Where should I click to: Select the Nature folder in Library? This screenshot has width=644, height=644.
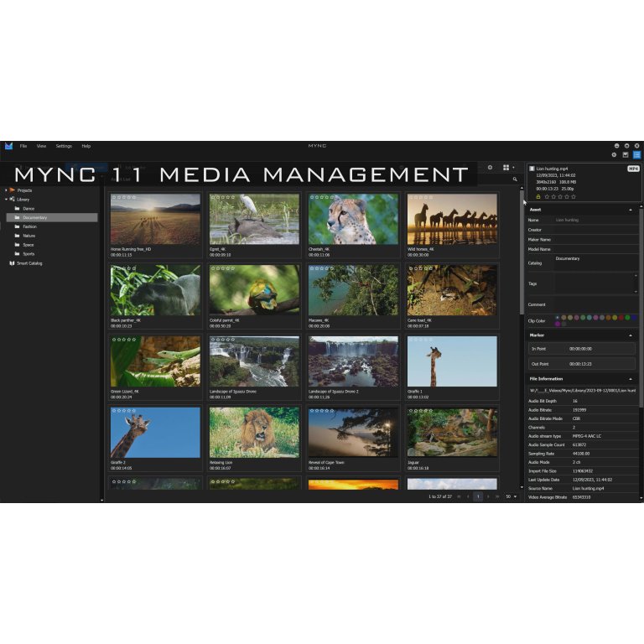pyautogui.click(x=29, y=236)
